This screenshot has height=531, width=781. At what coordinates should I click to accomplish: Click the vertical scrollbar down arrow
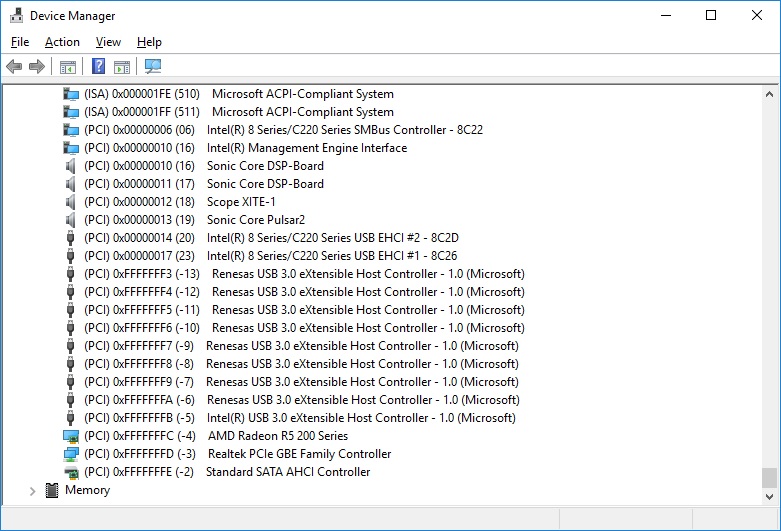(x=769, y=495)
